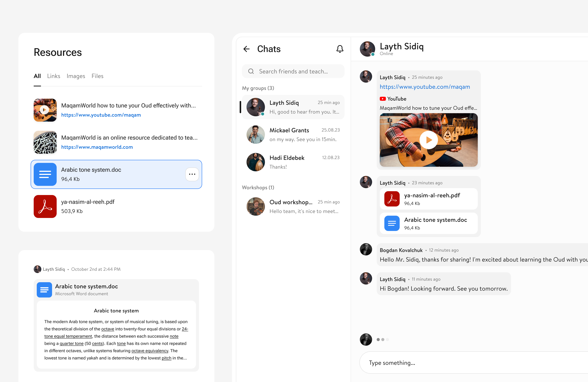Open the Files tab
The image size is (588, 382).
pos(97,76)
